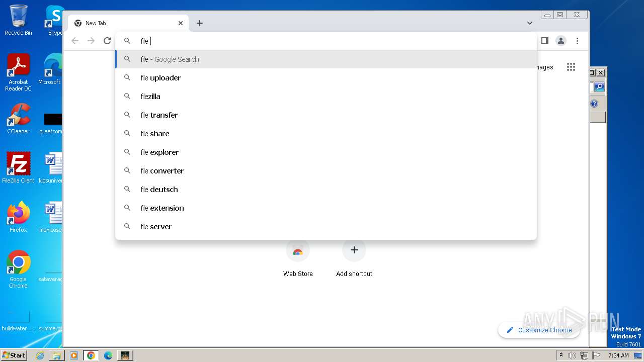Open the clock showing 7:34 AM

pos(618,355)
